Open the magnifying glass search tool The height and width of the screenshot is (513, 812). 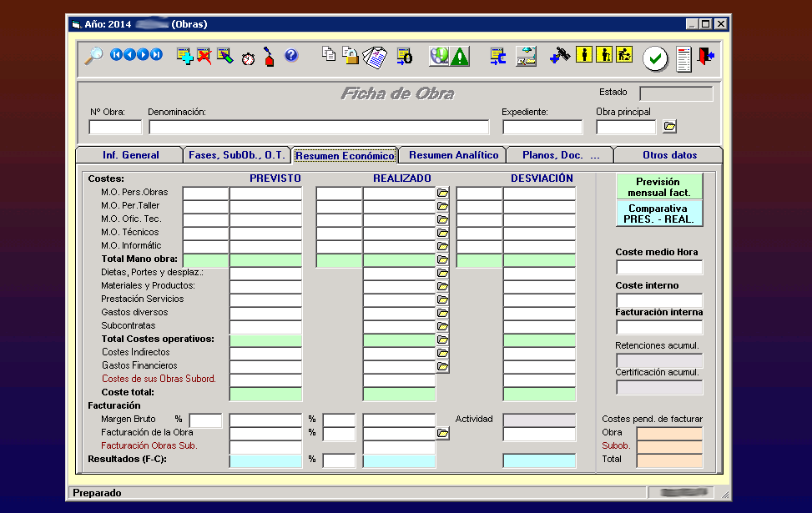[x=93, y=55]
